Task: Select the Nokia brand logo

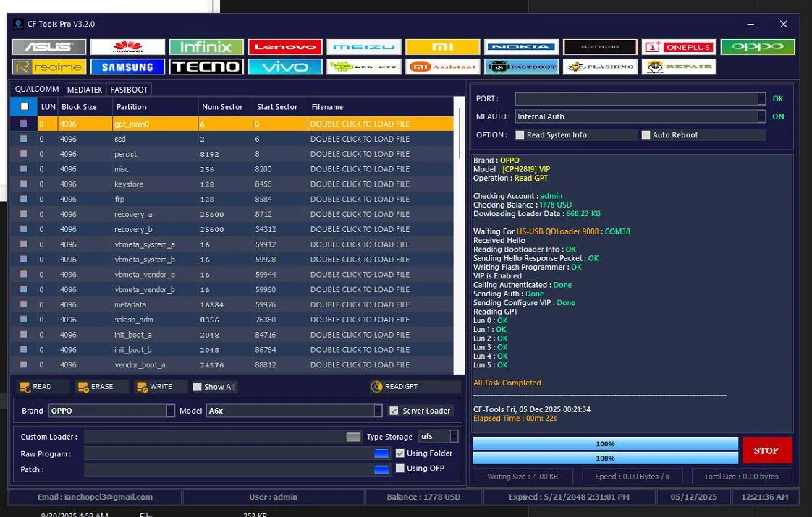Action: [x=521, y=47]
